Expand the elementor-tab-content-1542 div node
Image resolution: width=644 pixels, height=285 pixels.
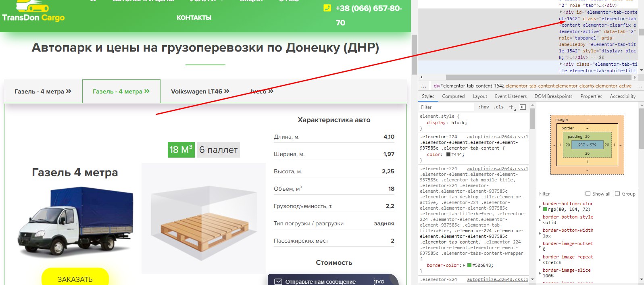561,12
